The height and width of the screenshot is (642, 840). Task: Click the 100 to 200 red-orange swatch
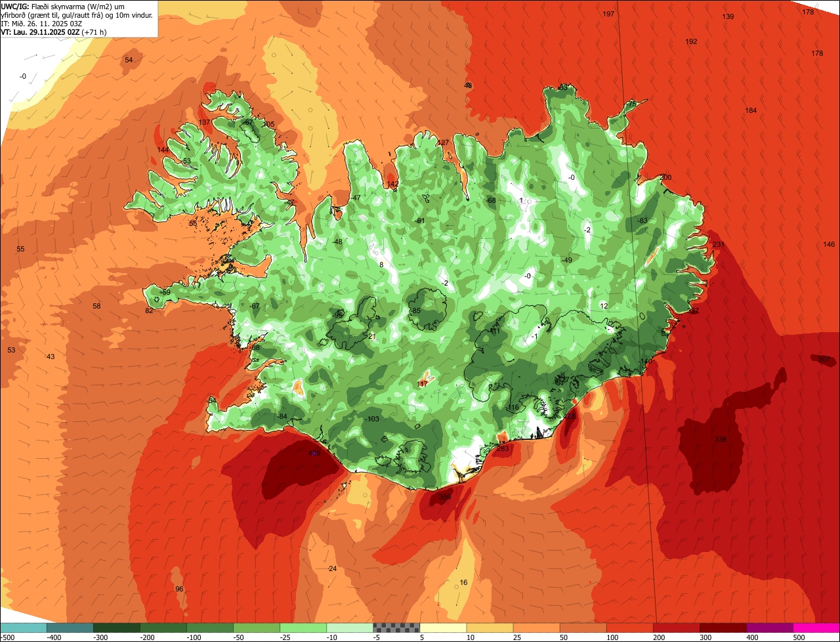pos(630,628)
